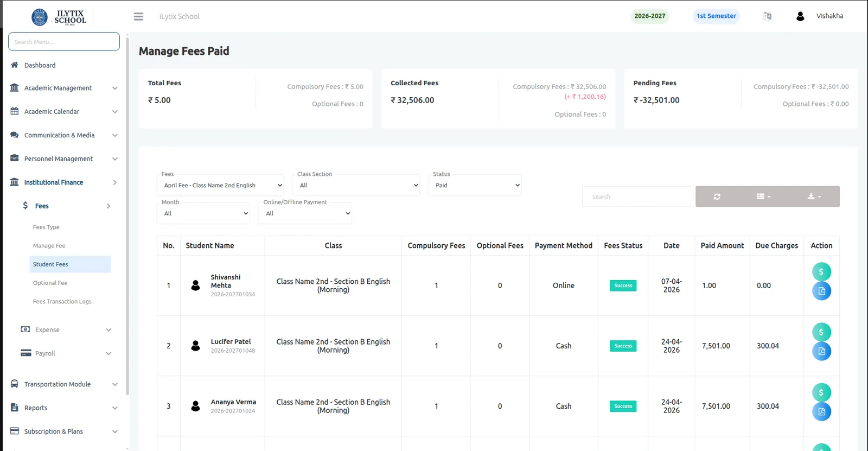Open receipt document icon for Ananya Verma
This screenshot has height=451, width=868.
(821, 411)
